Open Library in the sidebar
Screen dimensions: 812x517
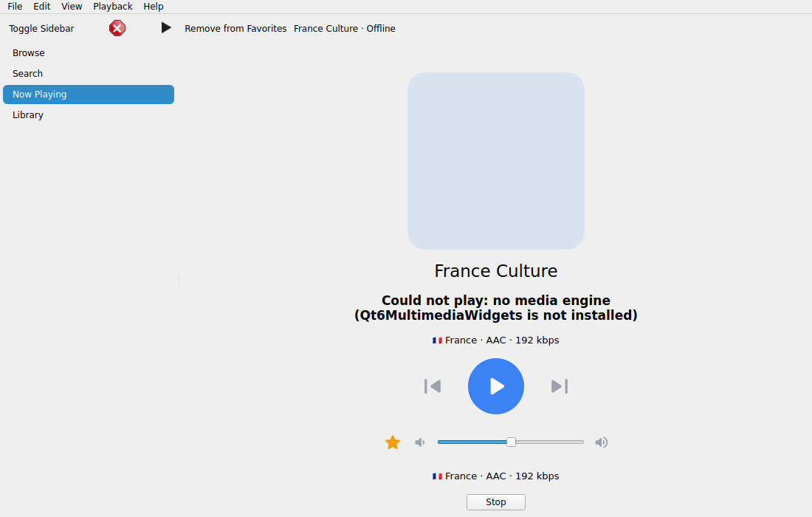coord(89,115)
